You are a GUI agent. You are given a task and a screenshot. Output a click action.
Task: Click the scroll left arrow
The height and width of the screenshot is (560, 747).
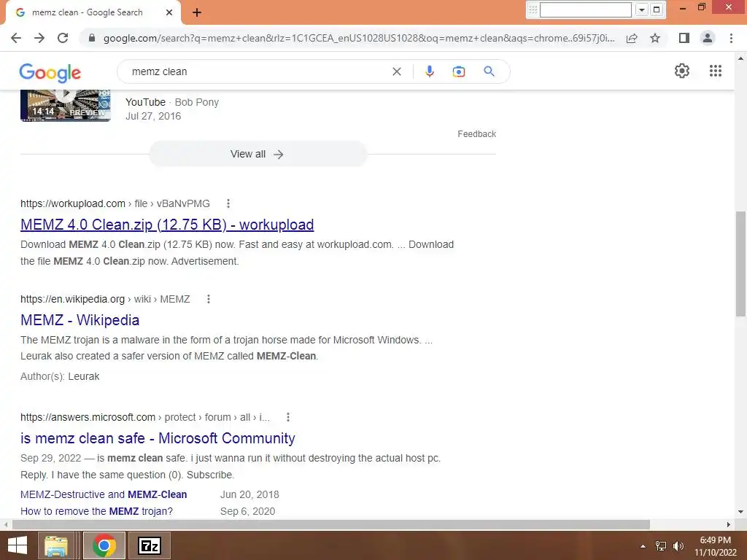[x=6, y=524]
